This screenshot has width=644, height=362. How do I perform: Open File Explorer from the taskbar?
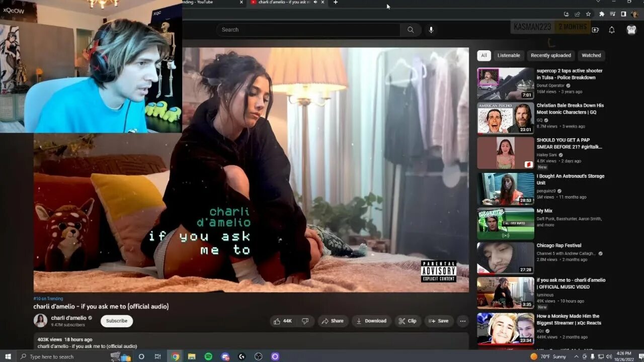[x=192, y=356]
